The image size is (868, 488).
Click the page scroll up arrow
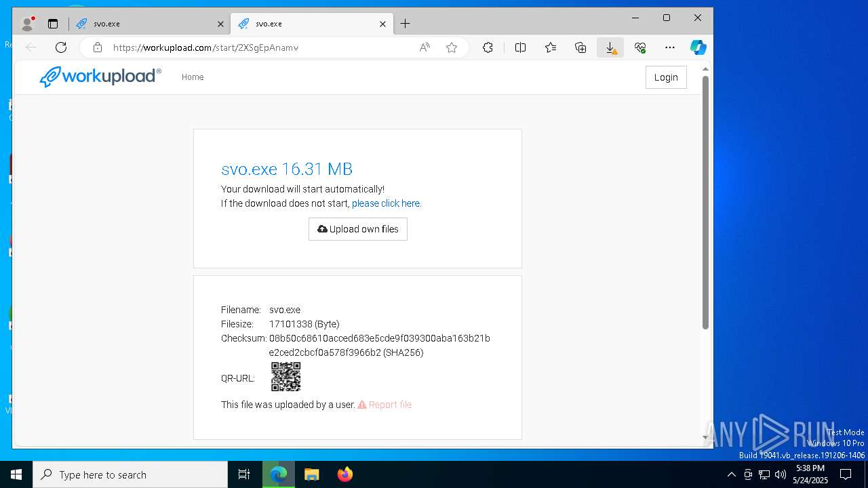pyautogui.click(x=705, y=69)
